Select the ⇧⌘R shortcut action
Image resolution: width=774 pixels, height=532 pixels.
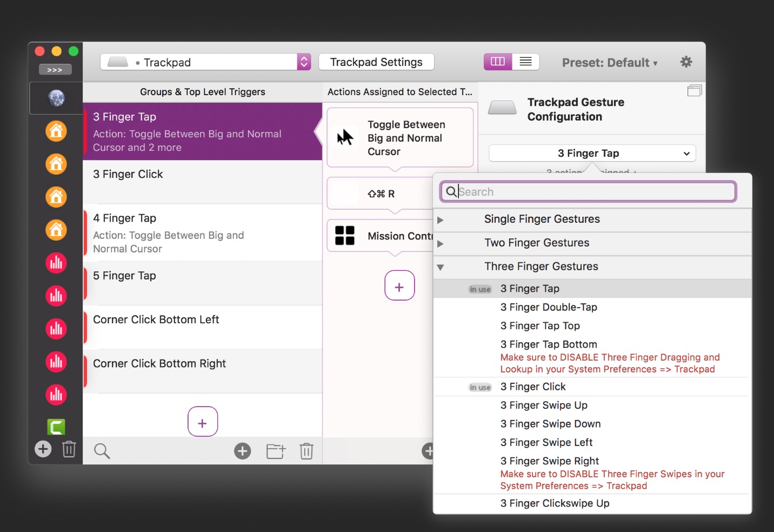381,193
